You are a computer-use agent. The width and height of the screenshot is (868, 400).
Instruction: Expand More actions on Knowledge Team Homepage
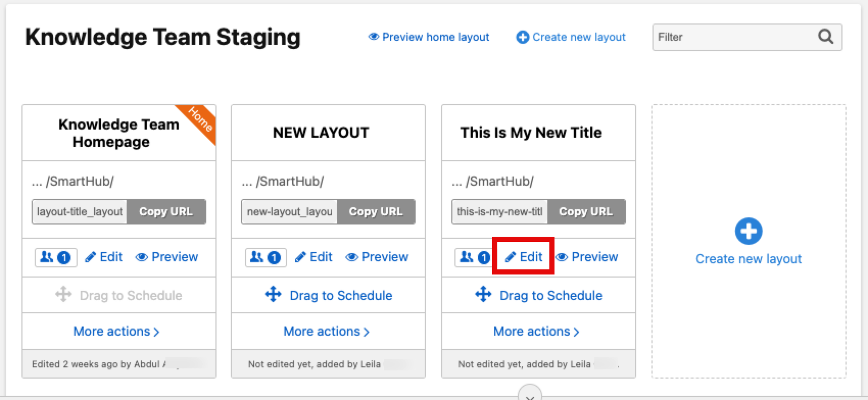click(x=116, y=332)
